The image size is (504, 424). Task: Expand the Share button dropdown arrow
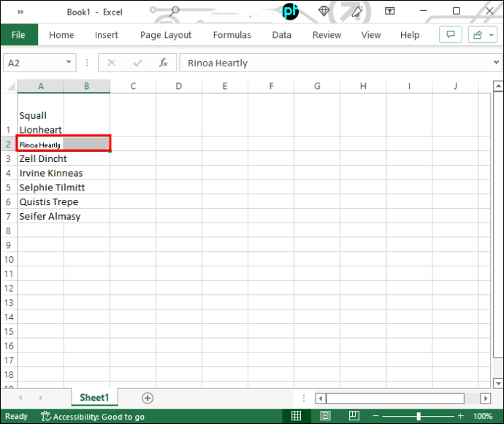(492, 34)
